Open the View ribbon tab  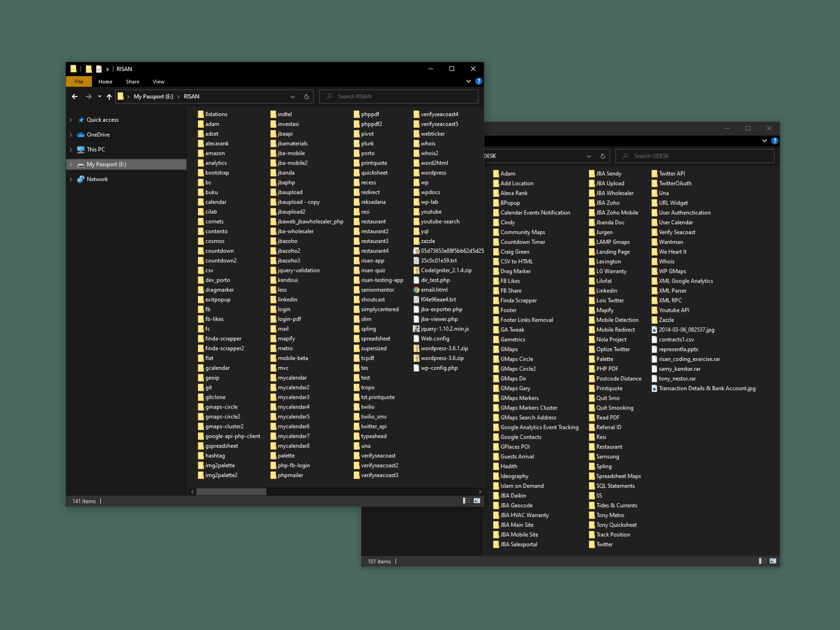click(x=158, y=82)
